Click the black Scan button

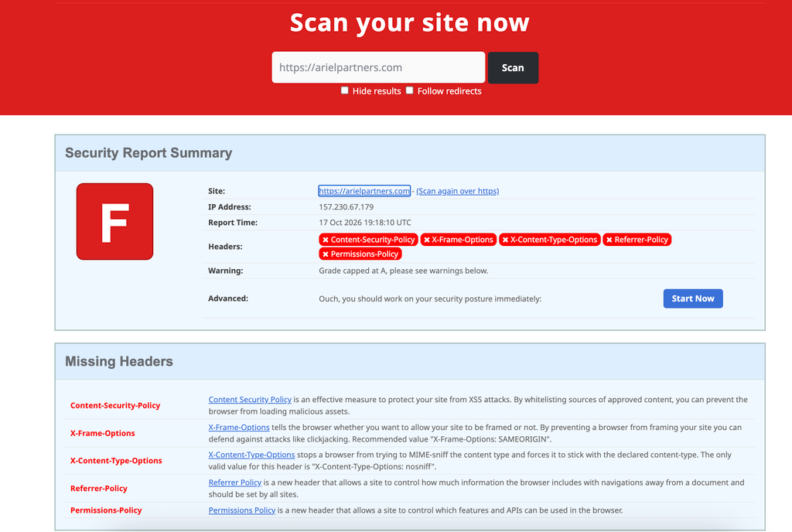coord(513,67)
